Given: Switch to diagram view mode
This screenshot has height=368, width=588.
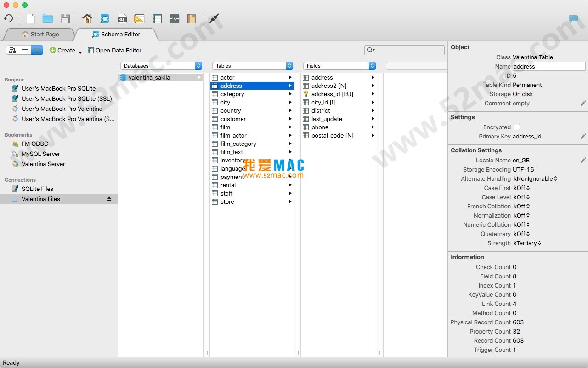Looking at the screenshot, I should [12, 50].
